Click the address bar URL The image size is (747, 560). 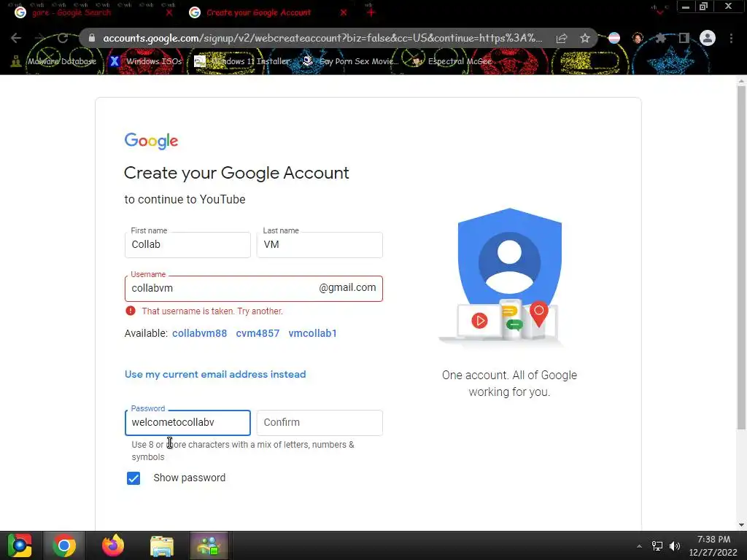point(322,38)
